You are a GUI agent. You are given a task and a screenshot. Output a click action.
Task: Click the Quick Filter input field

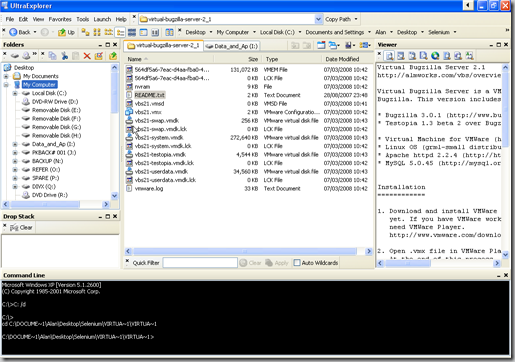point(200,263)
